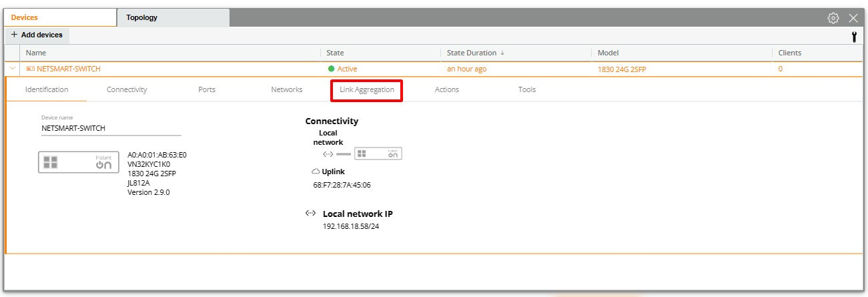Image resolution: width=868 pixels, height=297 pixels.
Task: Click the Uplink cloud icon
Action: 316,172
